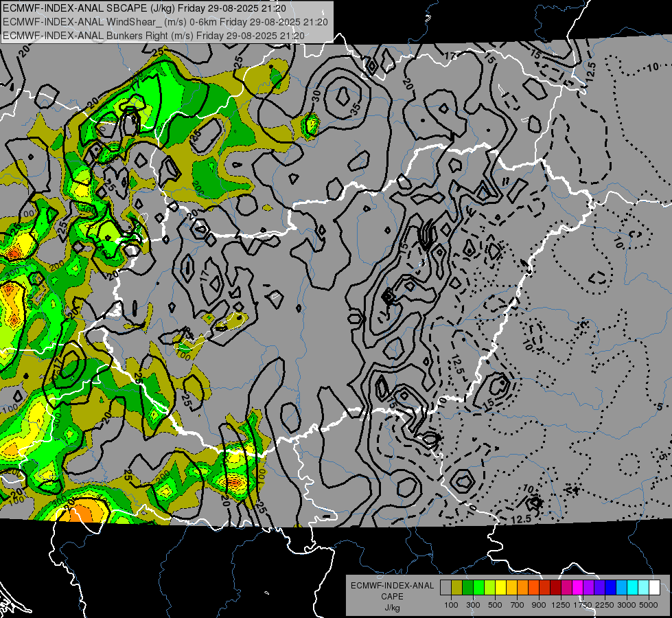Select the pale cyan legend swatch
The height and width of the screenshot is (618, 672).
(643, 588)
